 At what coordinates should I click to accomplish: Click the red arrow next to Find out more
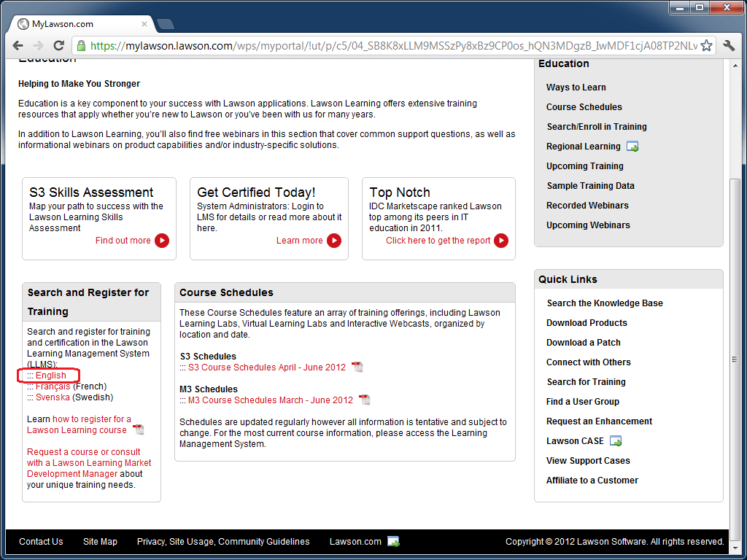(x=160, y=241)
